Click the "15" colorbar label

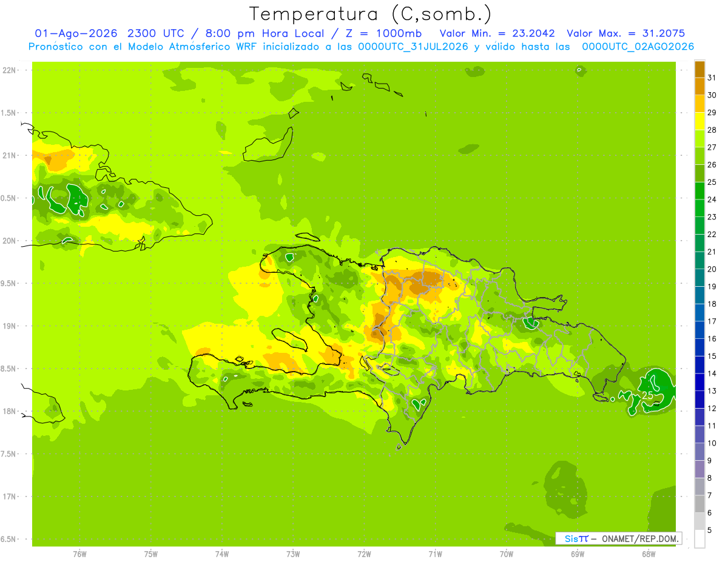(x=712, y=356)
